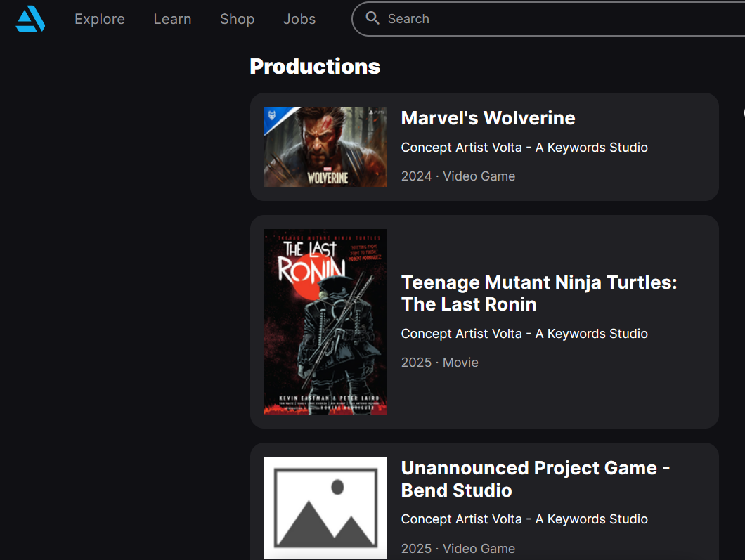Click the '2025 · Movie' text
This screenshot has height=560, width=745.
[439, 363]
